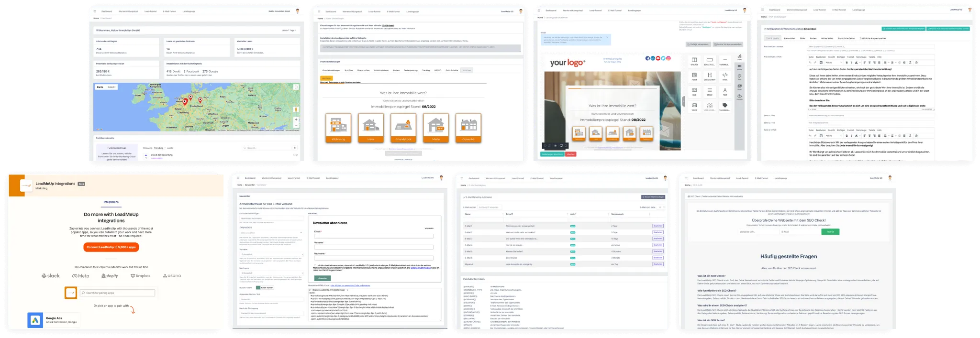Screen dimensions: 980x338
Task: Open the 'Letzte 7 Tage' date range dropdown
Action: (x=289, y=30)
